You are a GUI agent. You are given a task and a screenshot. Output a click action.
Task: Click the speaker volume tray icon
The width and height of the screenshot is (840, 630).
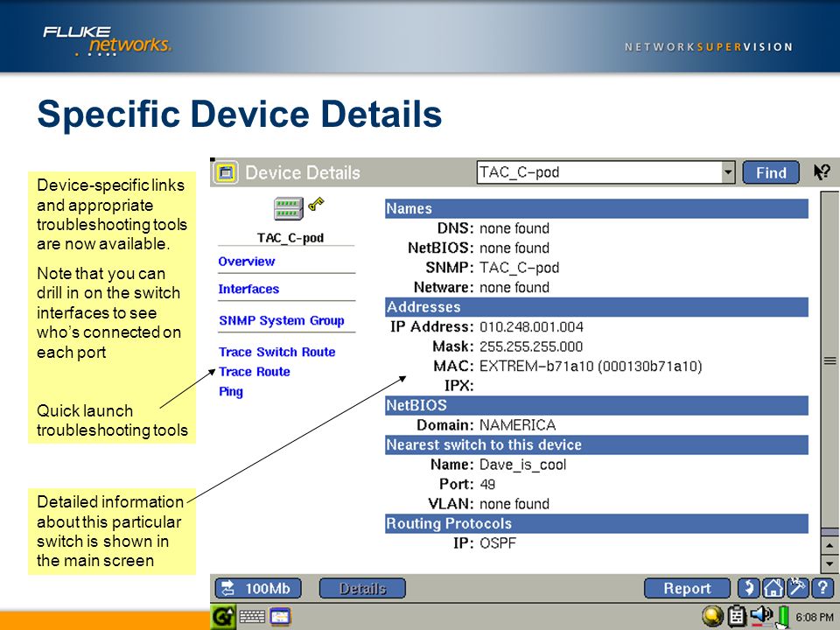pyautogui.click(x=761, y=615)
